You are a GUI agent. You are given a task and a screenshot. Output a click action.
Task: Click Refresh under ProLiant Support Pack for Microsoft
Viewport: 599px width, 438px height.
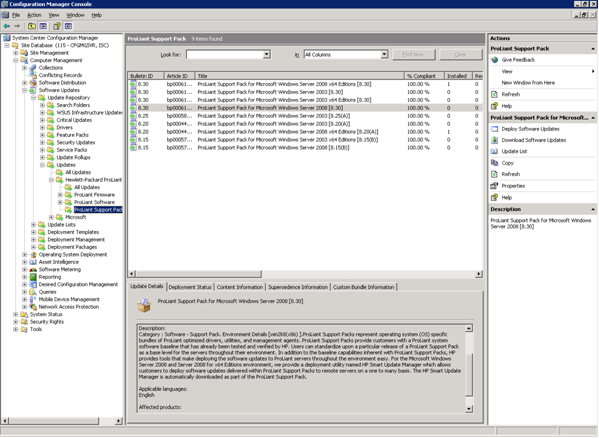pyautogui.click(x=511, y=174)
